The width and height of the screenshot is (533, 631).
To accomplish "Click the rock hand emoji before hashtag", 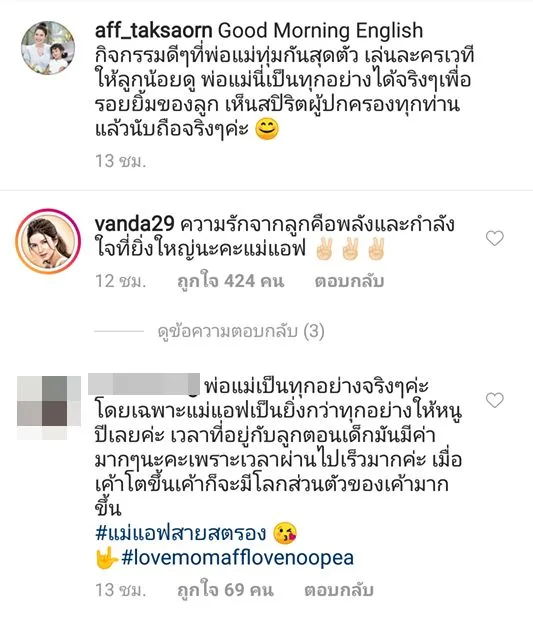I will pos(106,558).
